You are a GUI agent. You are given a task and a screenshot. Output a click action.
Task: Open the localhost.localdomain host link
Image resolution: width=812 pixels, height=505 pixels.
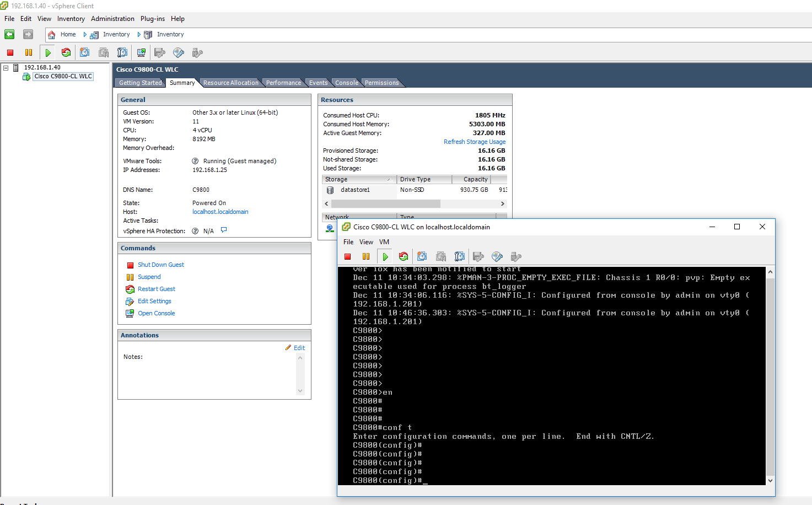pos(220,211)
